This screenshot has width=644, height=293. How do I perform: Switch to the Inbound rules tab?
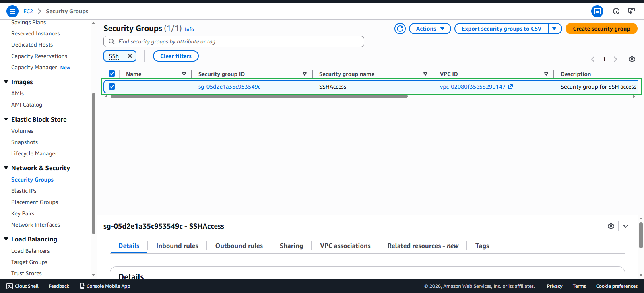click(177, 246)
